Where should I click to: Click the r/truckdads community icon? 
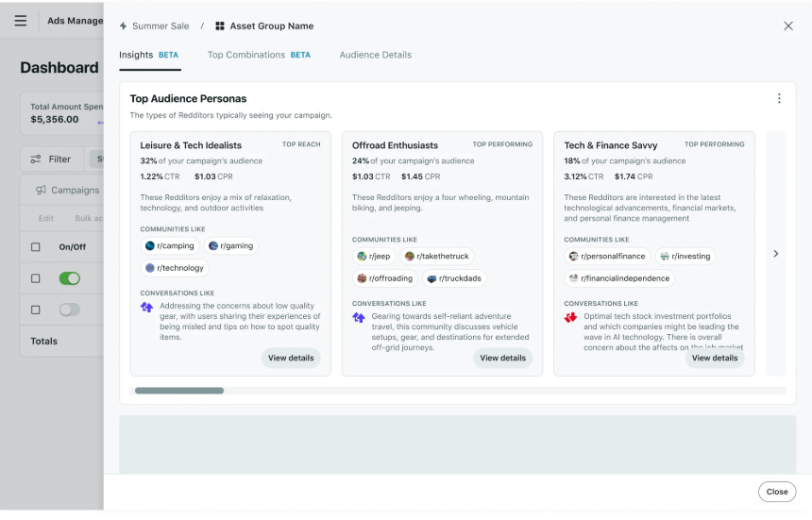point(431,278)
